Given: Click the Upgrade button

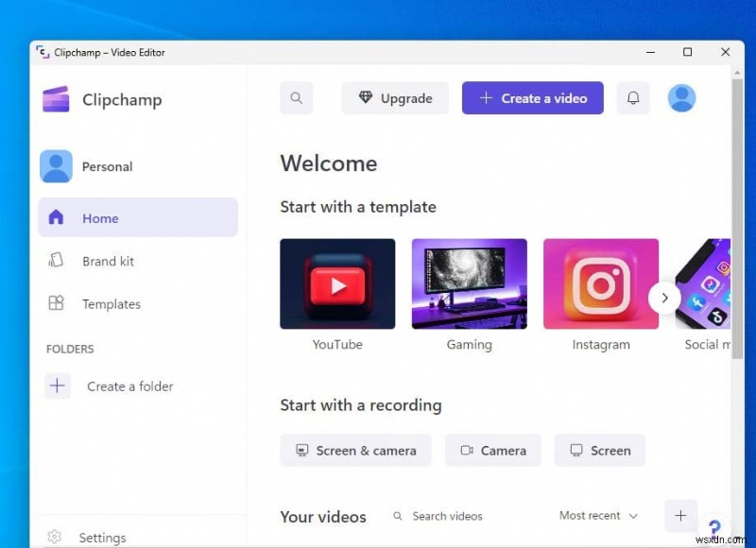Looking at the screenshot, I should tap(394, 97).
